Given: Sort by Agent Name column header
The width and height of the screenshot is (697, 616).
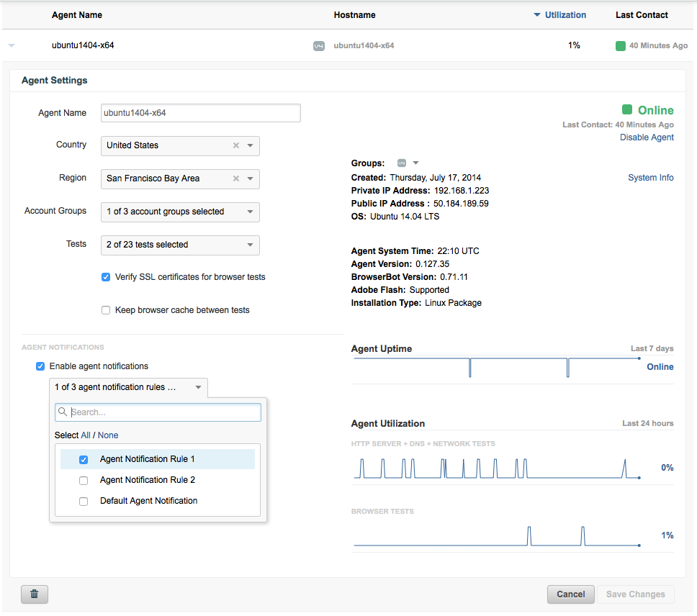Looking at the screenshot, I should point(77,14).
